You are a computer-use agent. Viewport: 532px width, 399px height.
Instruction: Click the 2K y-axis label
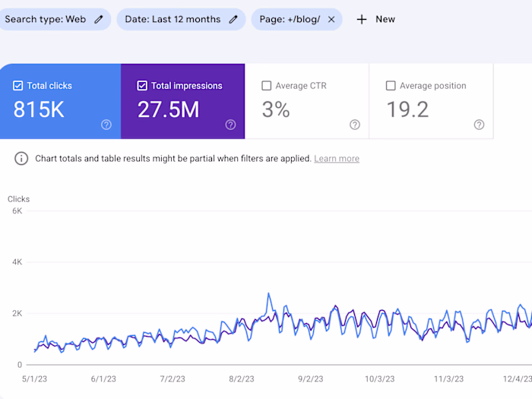17,313
